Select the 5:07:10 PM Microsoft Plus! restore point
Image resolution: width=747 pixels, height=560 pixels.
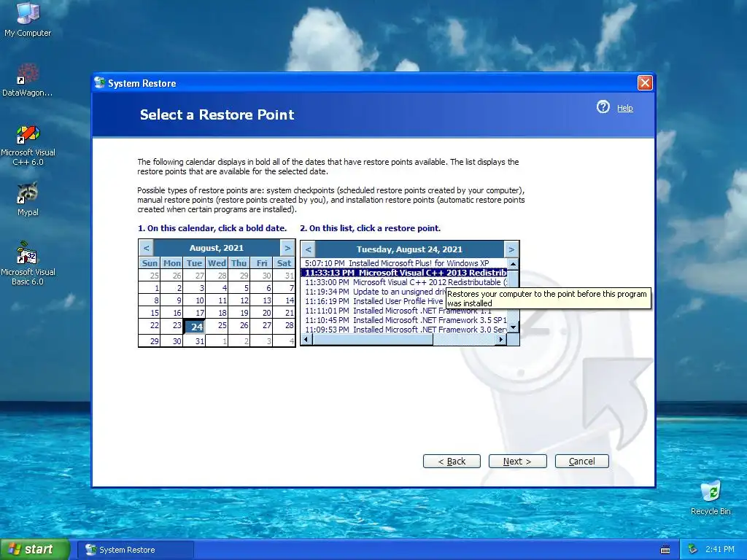pos(404,263)
